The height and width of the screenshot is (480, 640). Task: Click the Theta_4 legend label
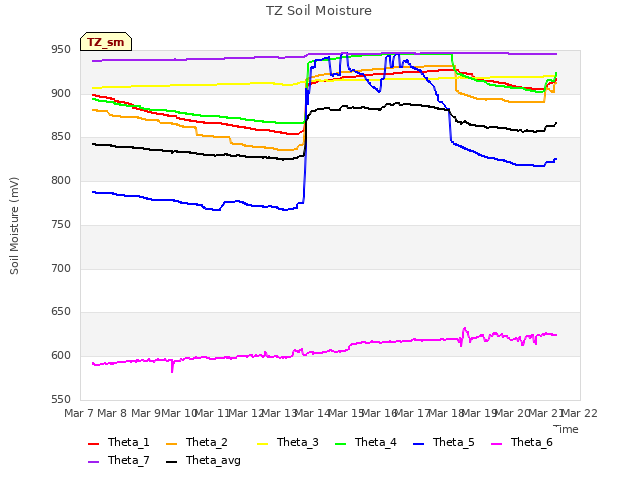pos(376,442)
